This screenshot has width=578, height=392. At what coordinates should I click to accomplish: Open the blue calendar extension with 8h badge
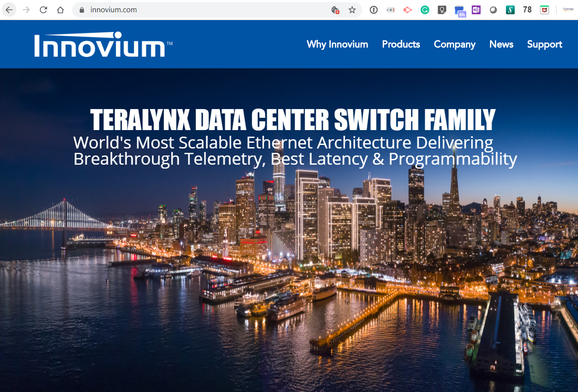click(x=460, y=11)
